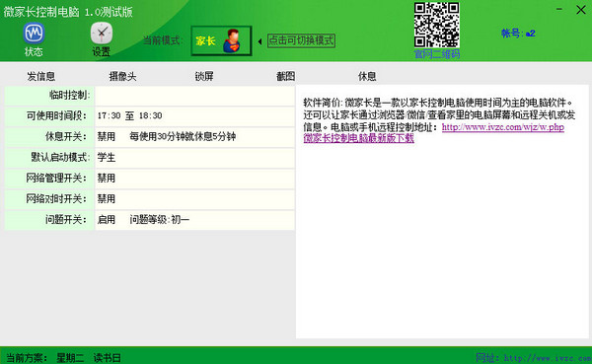Click the 家长 mode superman button
Viewport: 592px width, 364px height.
[x=221, y=40]
